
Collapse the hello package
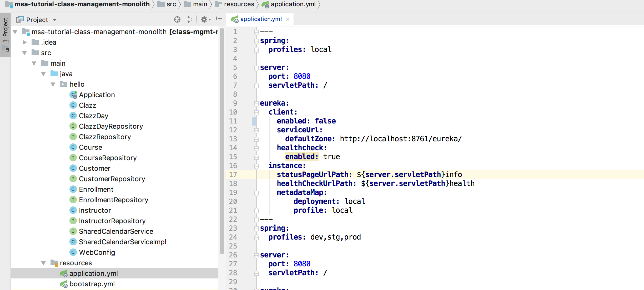pos(53,84)
